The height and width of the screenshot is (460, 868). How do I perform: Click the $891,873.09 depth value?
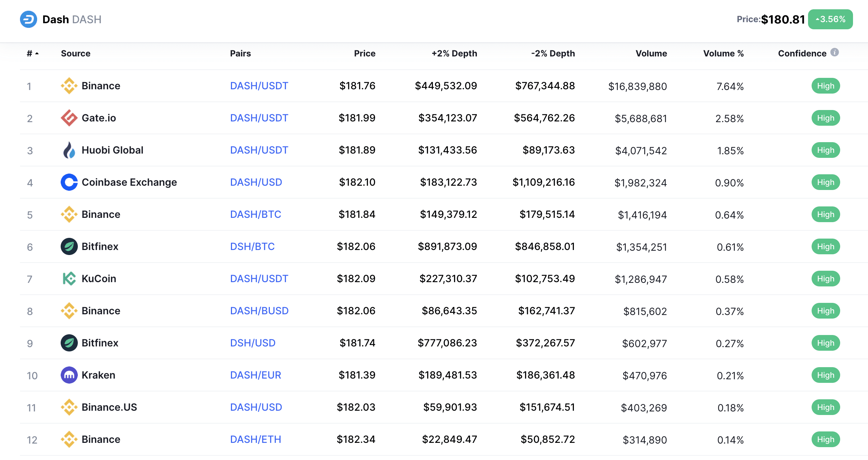[448, 246]
